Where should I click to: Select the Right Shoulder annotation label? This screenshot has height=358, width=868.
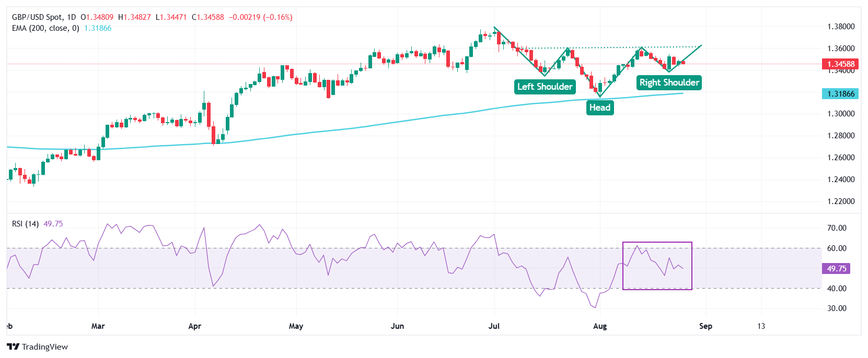[669, 82]
